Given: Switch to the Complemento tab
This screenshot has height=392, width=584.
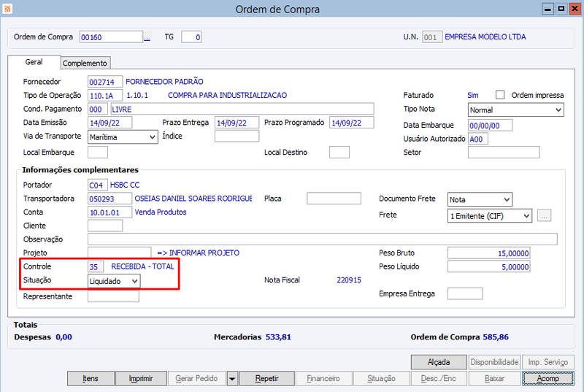Looking at the screenshot, I should tap(85, 63).
